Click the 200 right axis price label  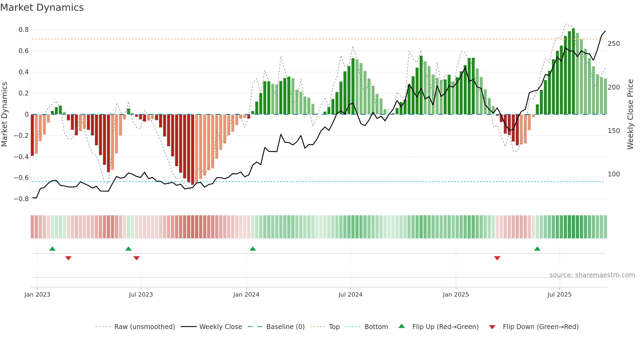click(x=614, y=87)
